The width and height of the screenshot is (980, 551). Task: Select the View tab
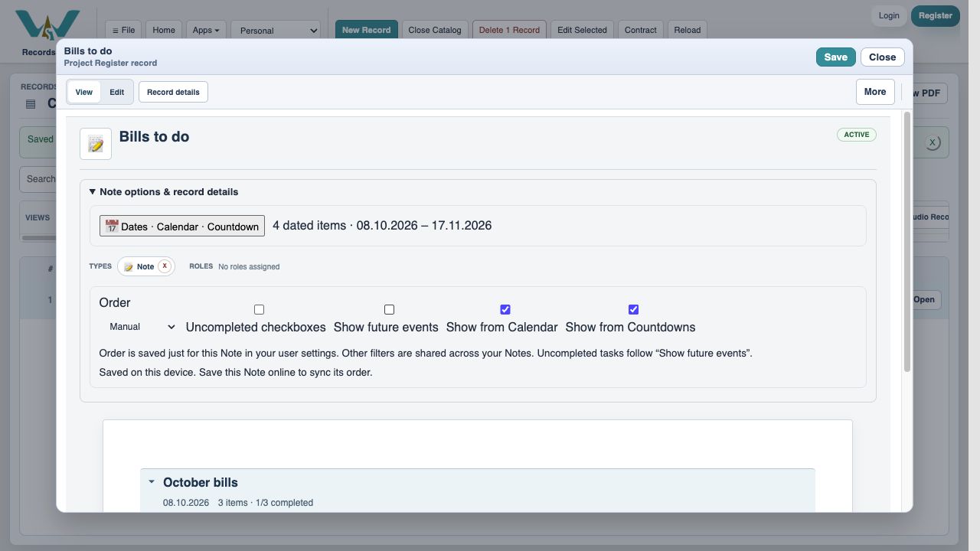(x=84, y=92)
